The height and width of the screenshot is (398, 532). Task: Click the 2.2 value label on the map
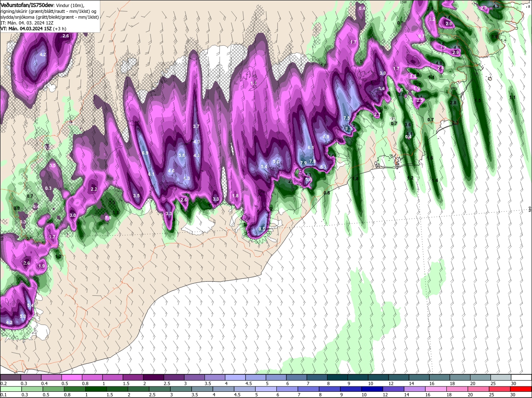[94, 189]
